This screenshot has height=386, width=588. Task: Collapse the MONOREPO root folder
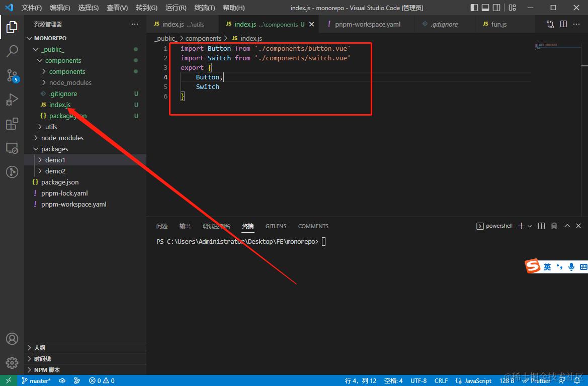click(x=85, y=38)
